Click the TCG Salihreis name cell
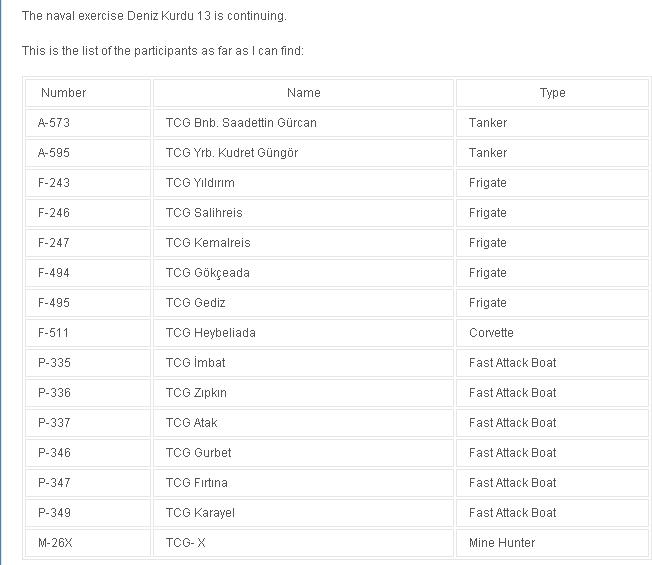Screen dimensions: 652x565 pos(303,212)
